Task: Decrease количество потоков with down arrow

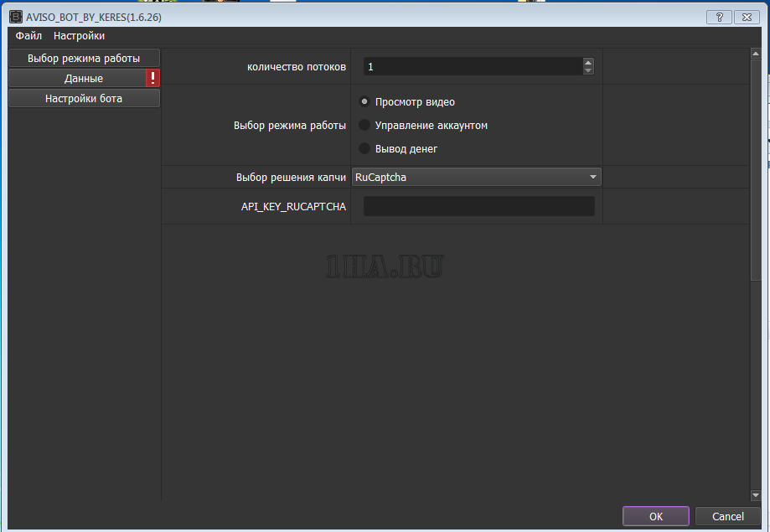Action: (588, 70)
